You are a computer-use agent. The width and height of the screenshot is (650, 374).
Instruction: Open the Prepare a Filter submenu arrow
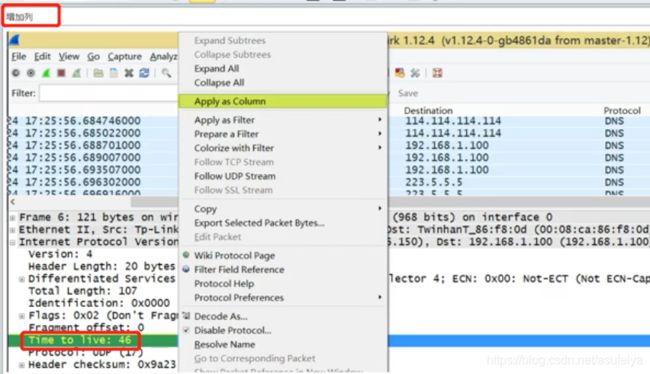pyautogui.click(x=379, y=134)
